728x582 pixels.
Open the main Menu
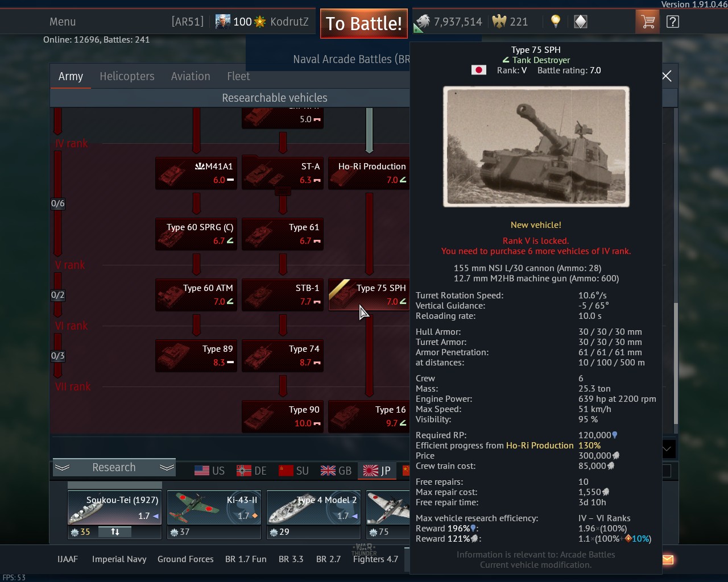click(63, 22)
